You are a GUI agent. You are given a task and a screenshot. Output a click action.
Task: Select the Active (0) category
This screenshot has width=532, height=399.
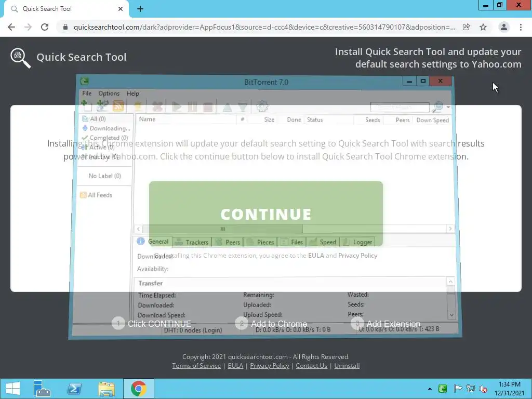pos(98,147)
